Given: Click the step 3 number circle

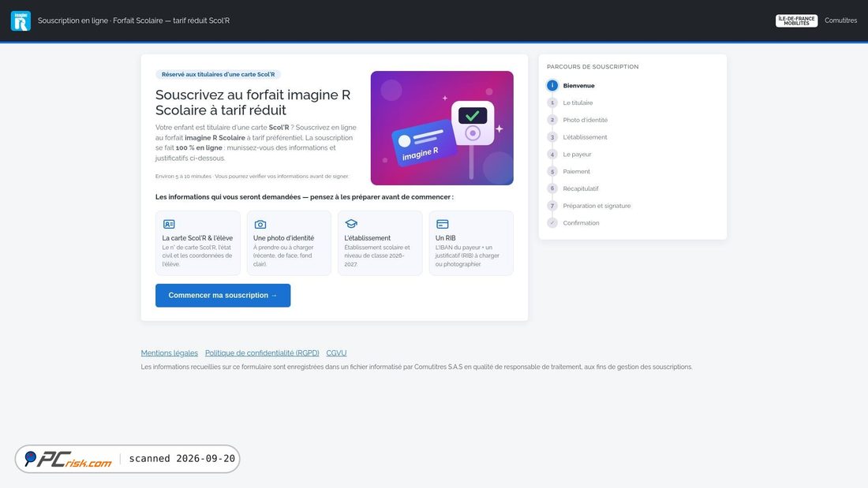Looking at the screenshot, I should tap(552, 137).
